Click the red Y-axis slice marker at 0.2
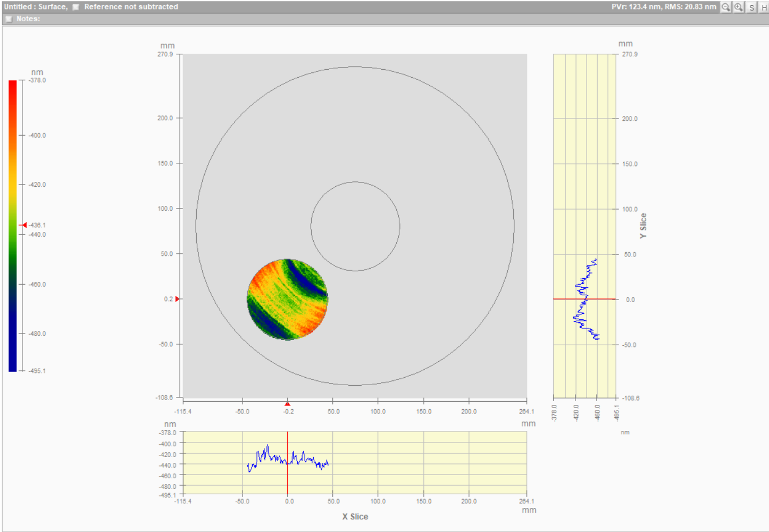 pyautogui.click(x=177, y=299)
